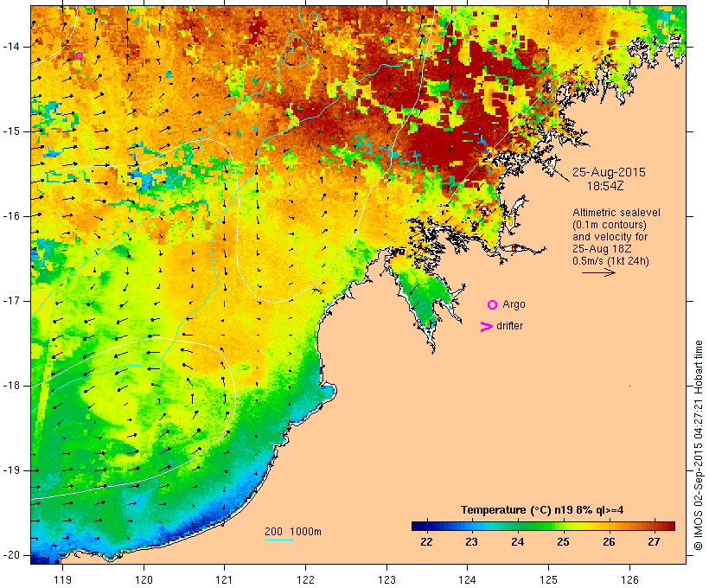Click the '1000m' isobath depth label
The image size is (709, 588).
click(x=306, y=532)
